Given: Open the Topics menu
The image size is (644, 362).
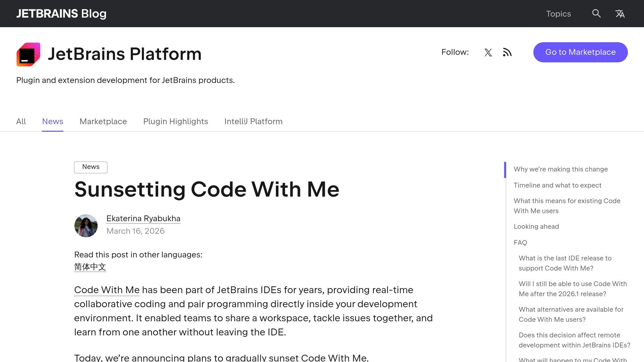Looking at the screenshot, I should pos(558,14).
